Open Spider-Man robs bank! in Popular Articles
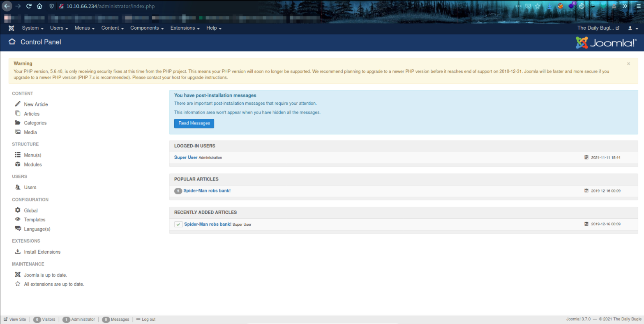Viewport: 644px width, 324px height. pos(207,191)
